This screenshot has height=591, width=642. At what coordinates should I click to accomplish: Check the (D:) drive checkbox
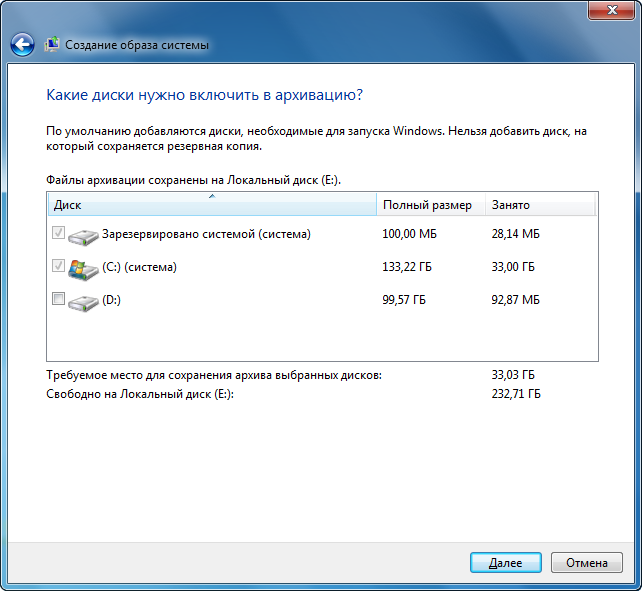coord(59,298)
